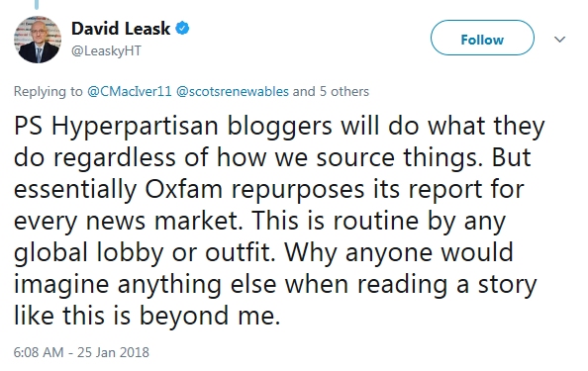Viewport: 588px width, 371px height.
Task: Click the 25 Jan 2018 date text
Action: [x=113, y=352]
